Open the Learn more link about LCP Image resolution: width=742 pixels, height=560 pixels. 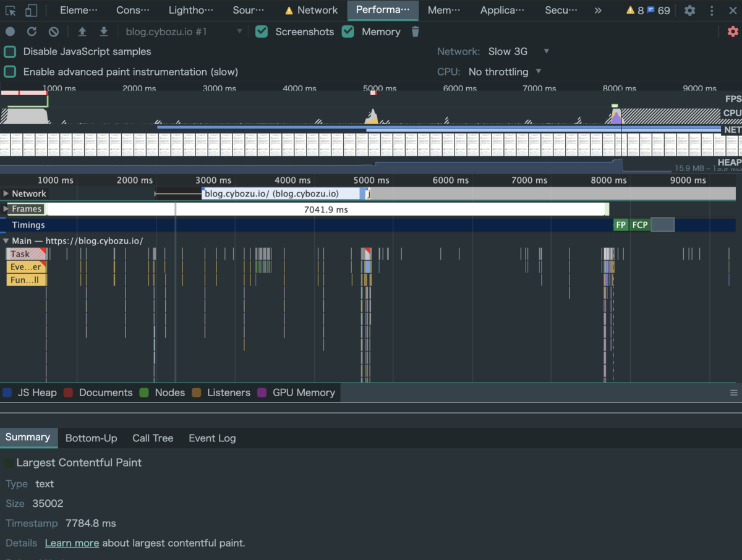(x=72, y=543)
